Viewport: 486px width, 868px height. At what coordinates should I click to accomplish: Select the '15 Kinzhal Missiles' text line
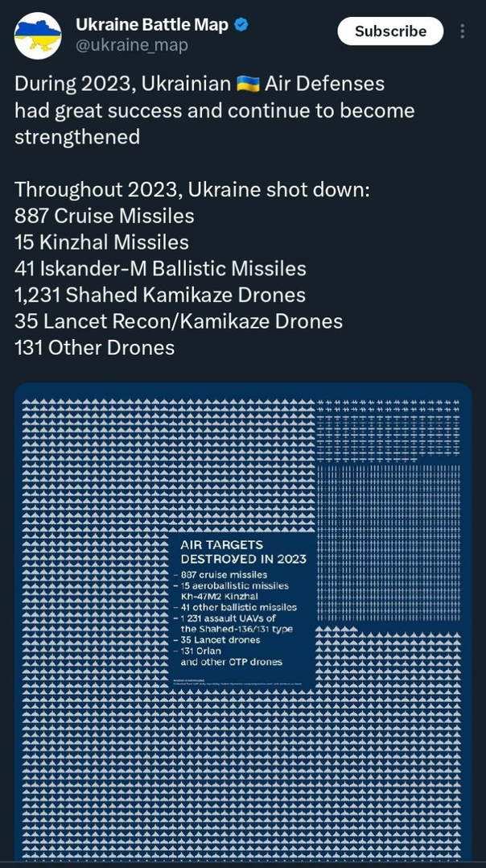pos(101,242)
